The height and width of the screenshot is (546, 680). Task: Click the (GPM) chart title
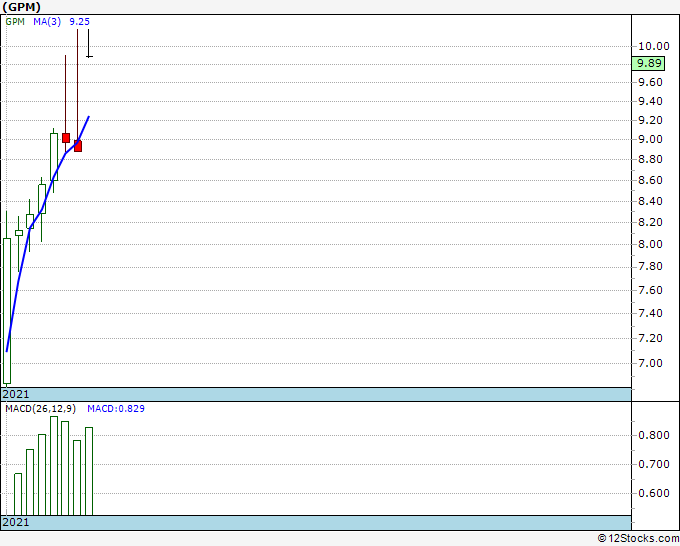click(21, 7)
